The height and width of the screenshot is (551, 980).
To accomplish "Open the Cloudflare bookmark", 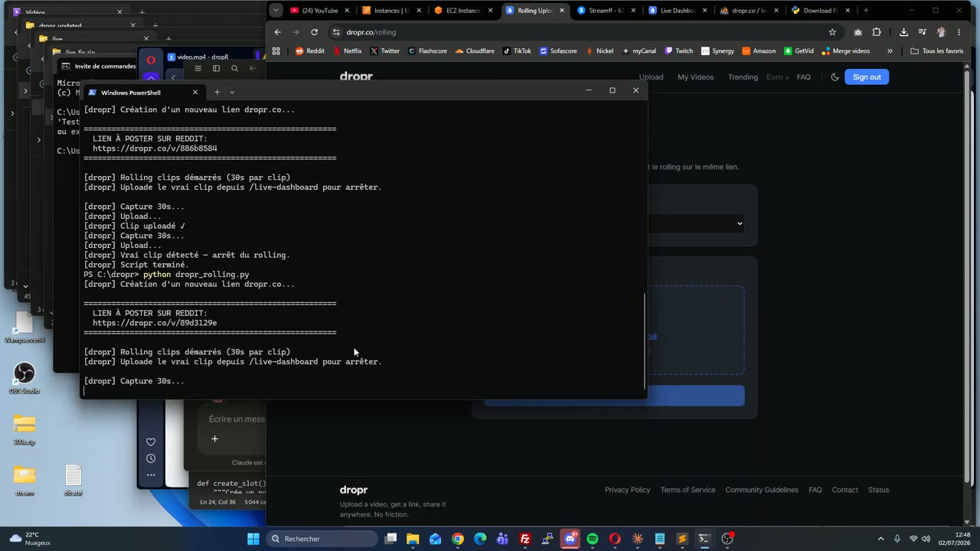I will tap(475, 51).
